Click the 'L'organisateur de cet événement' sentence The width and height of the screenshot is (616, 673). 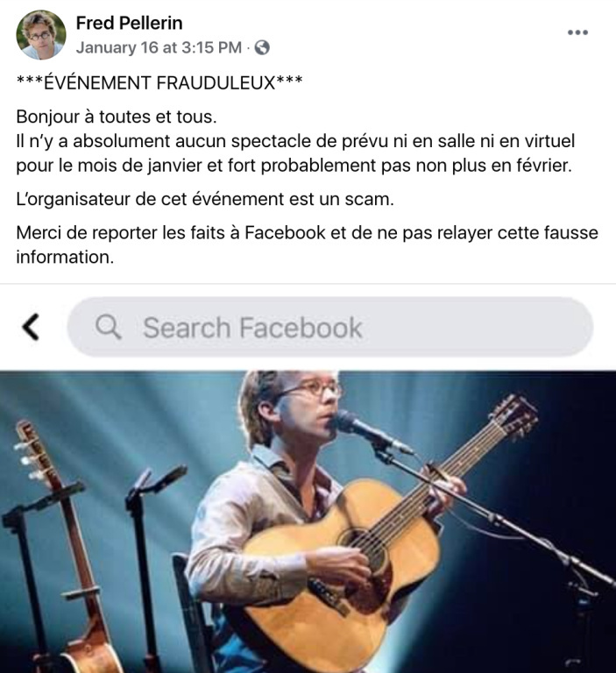(205, 199)
